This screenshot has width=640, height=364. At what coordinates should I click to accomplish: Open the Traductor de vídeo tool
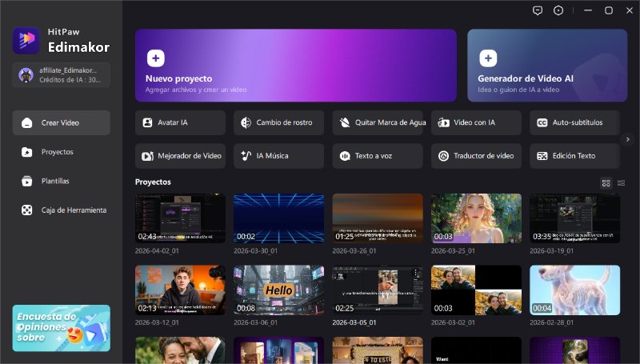click(x=476, y=155)
